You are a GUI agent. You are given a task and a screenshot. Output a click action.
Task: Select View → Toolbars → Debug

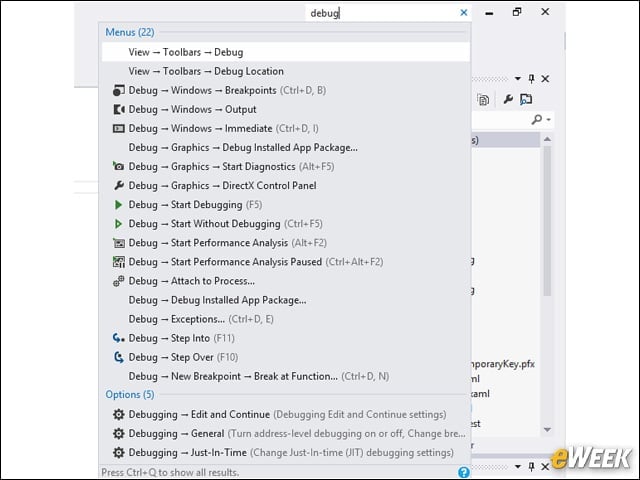coord(286,52)
